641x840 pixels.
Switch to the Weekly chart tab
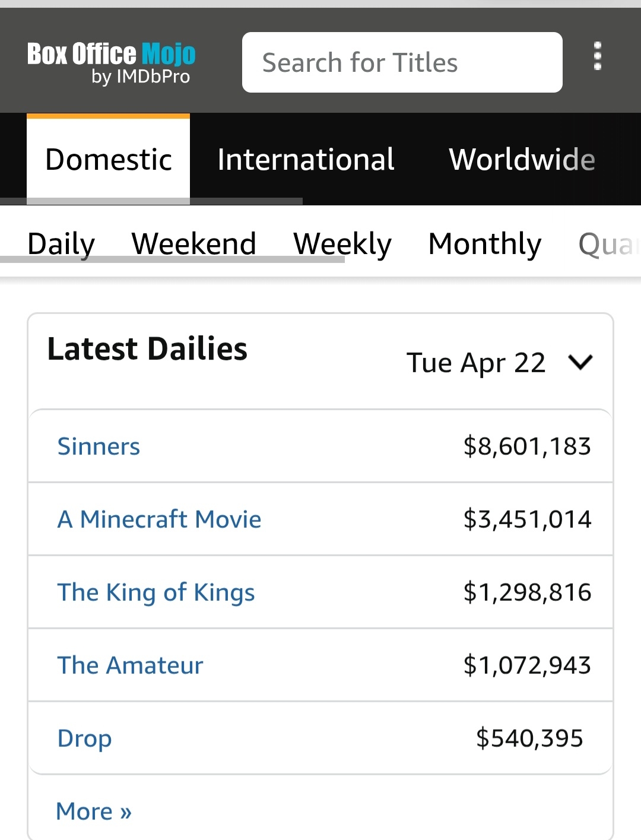point(342,243)
